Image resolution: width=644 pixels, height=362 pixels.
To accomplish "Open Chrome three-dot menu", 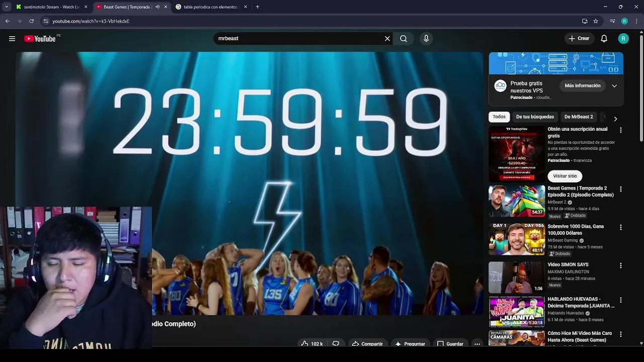I will pos(636,21).
